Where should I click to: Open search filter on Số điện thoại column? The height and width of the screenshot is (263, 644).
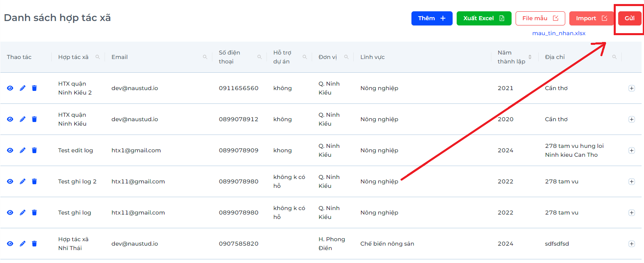[x=260, y=57]
